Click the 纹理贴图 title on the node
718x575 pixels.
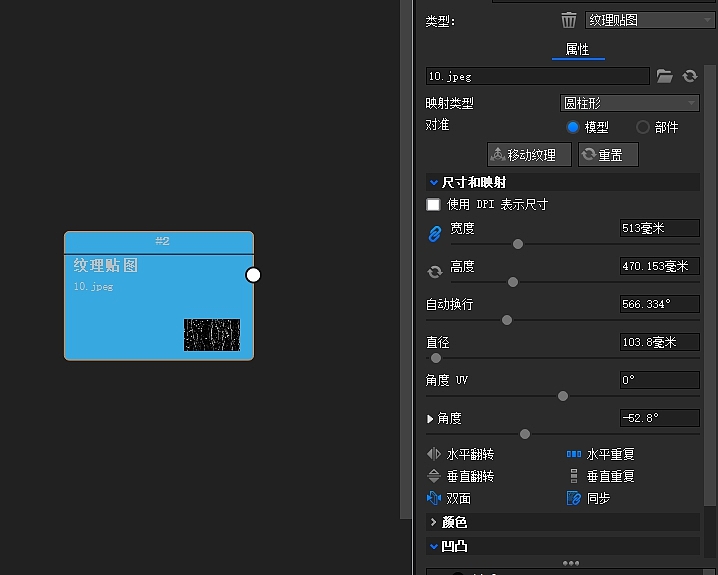tap(106, 266)
